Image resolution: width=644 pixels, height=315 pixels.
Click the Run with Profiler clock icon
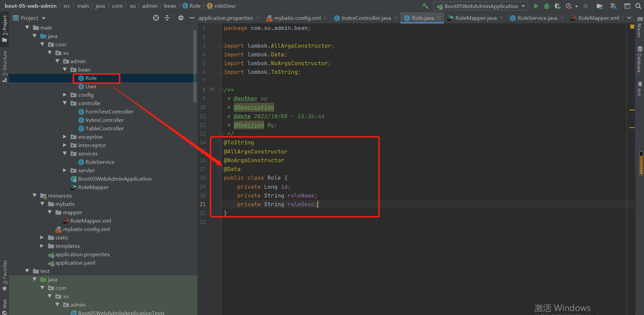pos(568,6)
